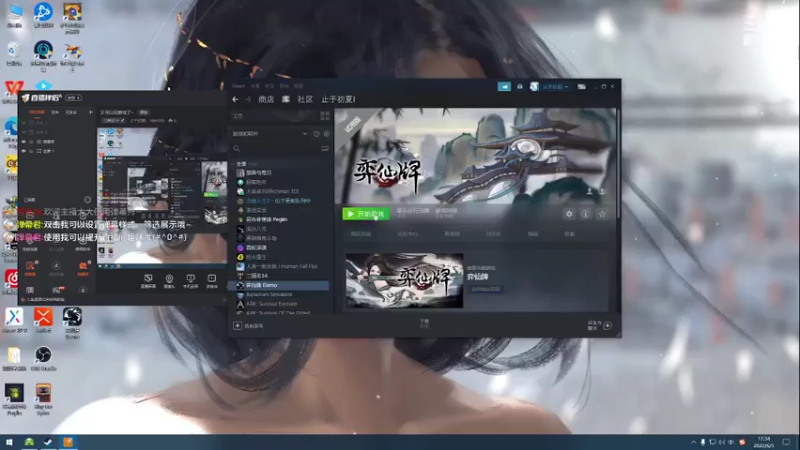Click the camera icon in streaming toolbar

click(169, 281)
